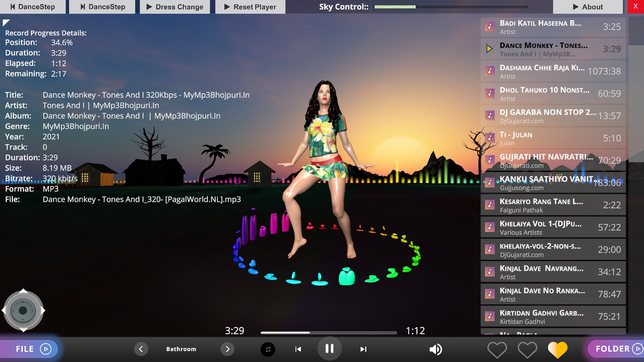Skip to the next track

pos(363,349)
